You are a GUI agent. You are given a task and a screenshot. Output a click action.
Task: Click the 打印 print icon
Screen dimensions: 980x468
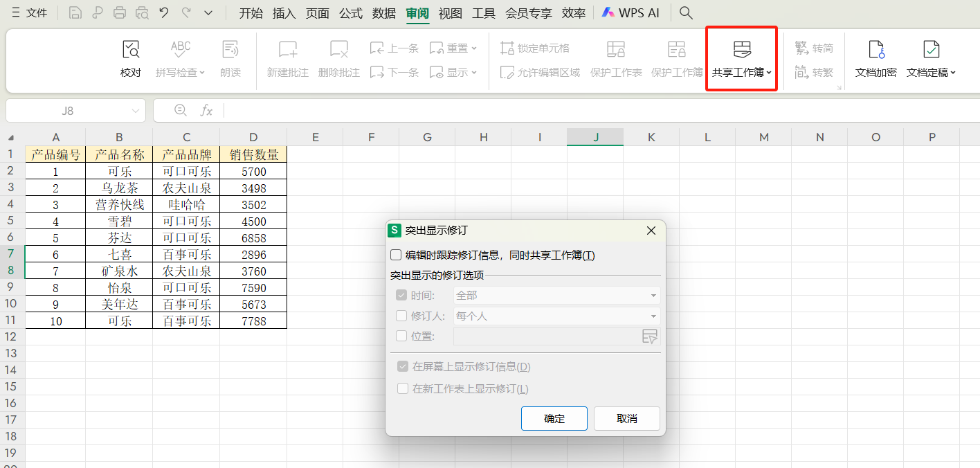[x=120, y=12]
